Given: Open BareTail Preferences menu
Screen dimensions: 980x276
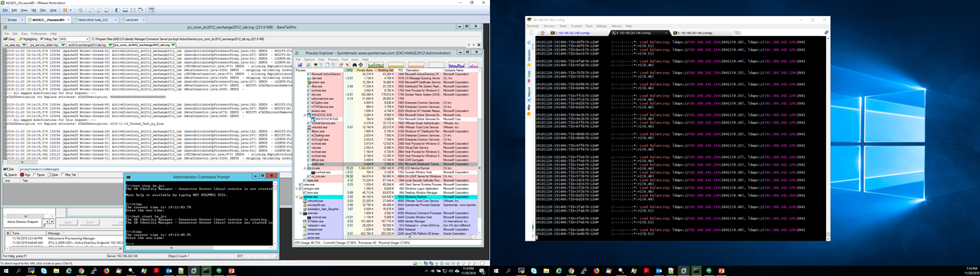Looking at the screenshot, I should click(39, 34).
